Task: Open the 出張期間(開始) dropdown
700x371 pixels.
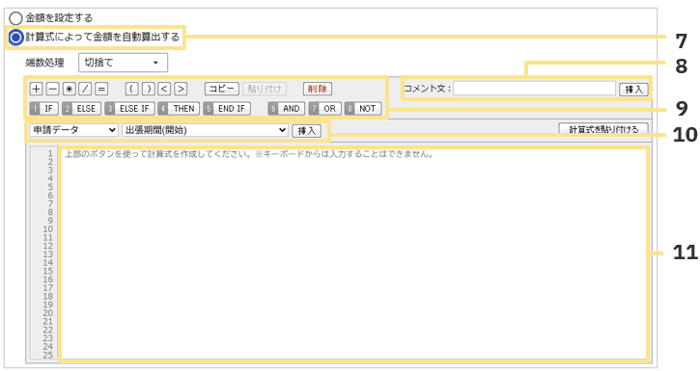Action: [x=205, y=130]
